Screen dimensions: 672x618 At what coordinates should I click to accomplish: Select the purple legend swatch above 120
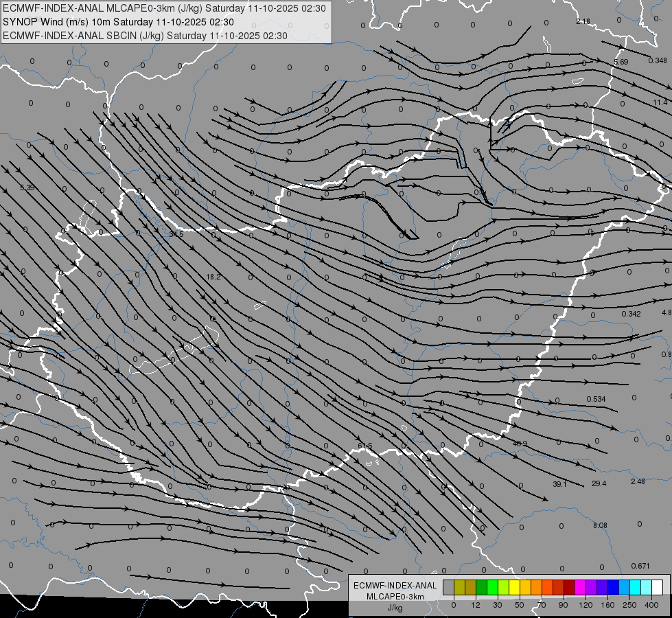point(592,588)
